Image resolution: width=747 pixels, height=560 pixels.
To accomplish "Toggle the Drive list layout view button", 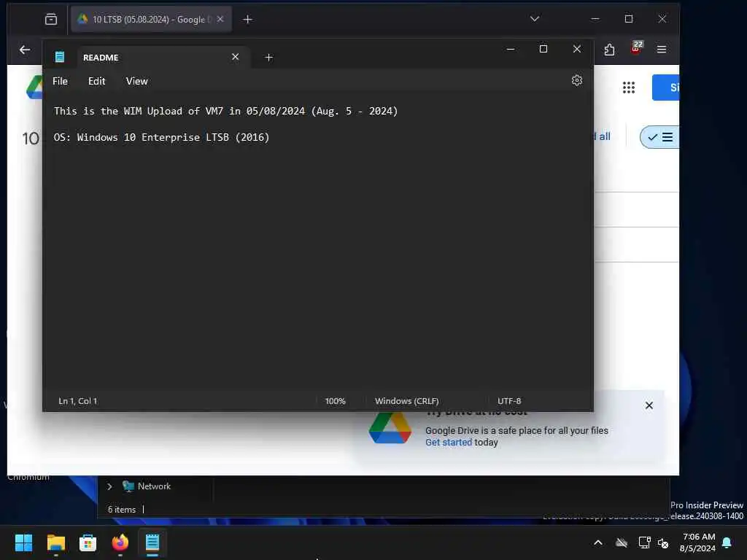I will 660,137.
